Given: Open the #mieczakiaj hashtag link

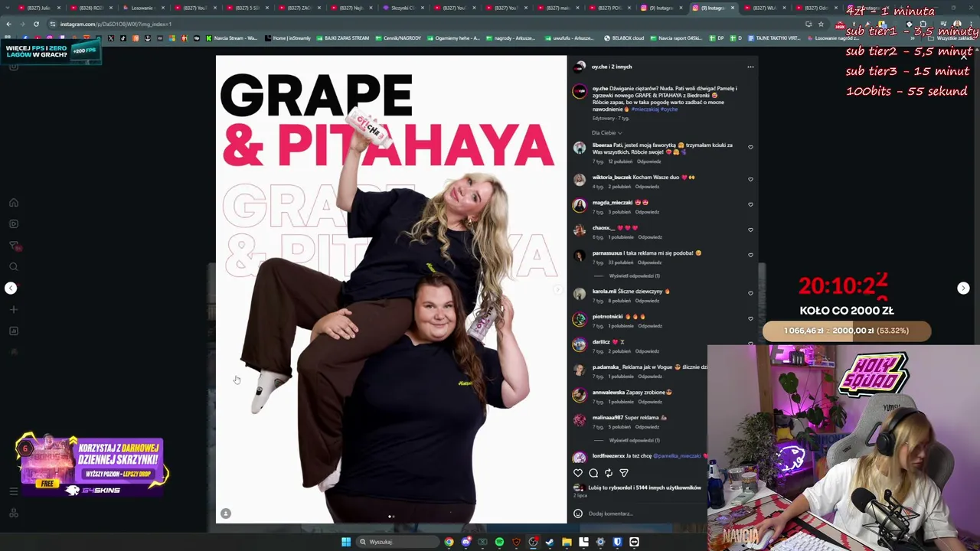Looking at the screenshot, I should (645, 109).
